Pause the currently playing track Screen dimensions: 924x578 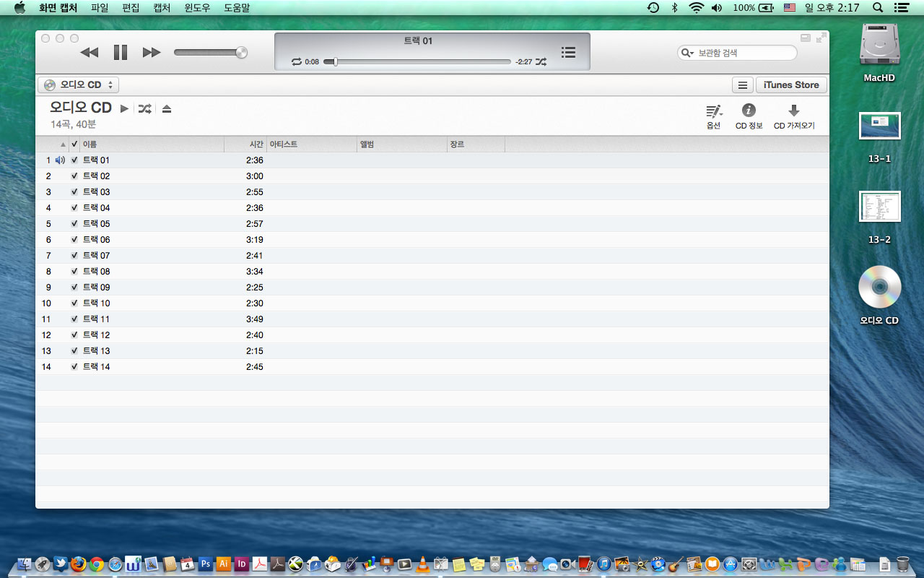120,52
